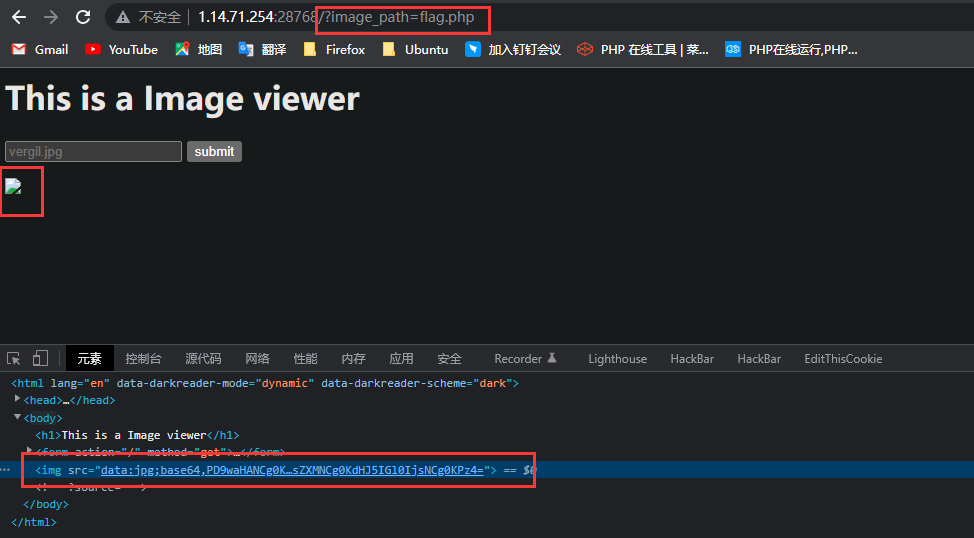Click the base64 img src link
Image resolution: width=974 pixels, height=538 pixels.
tap(290, 469)
